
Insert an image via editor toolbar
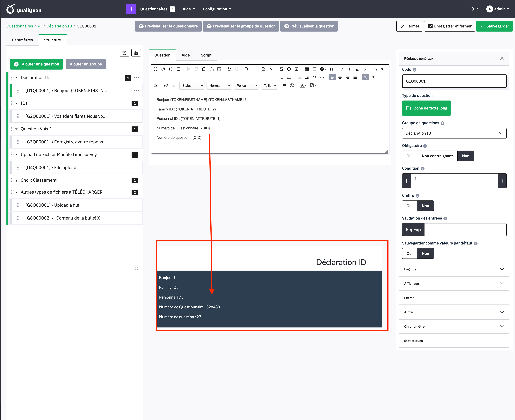[281, 69]
